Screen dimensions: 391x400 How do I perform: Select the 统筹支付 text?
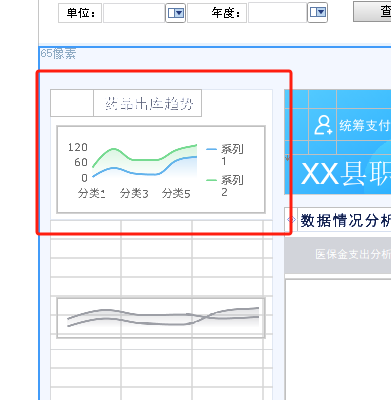(x=365, y=126)
